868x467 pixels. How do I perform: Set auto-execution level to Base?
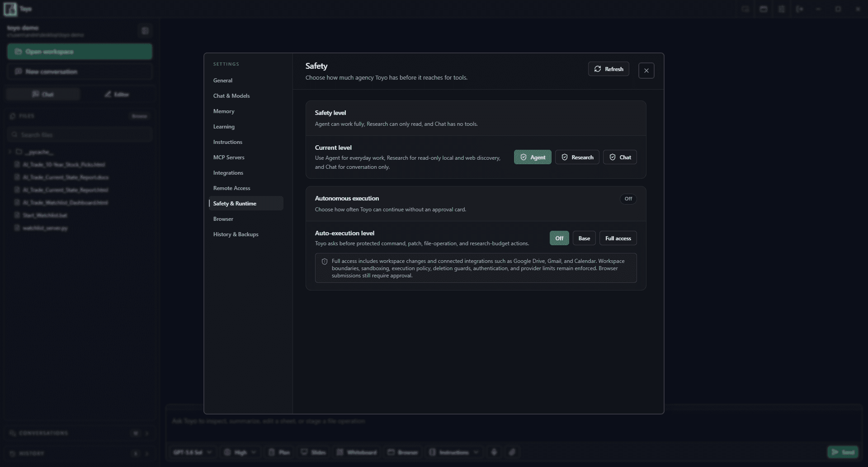[584, 238]
